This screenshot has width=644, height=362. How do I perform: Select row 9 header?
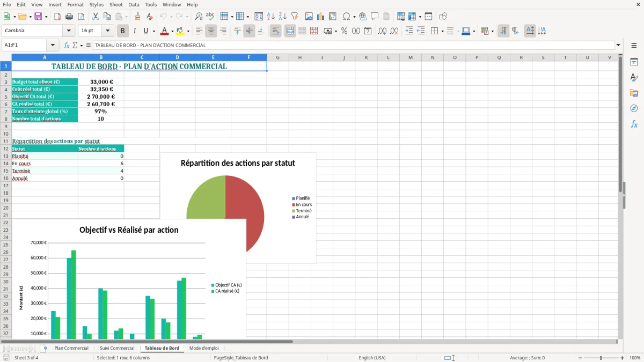[x=6, y=126]
